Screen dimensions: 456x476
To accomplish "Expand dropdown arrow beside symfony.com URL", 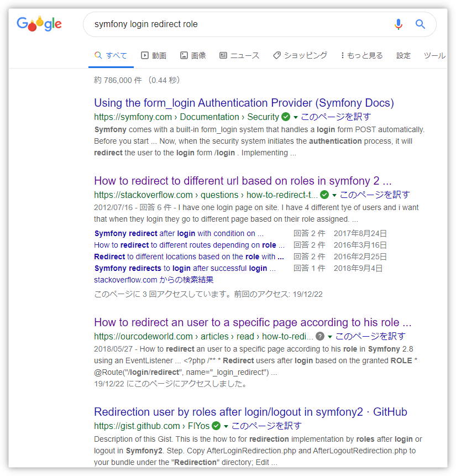I will [295, 117].
